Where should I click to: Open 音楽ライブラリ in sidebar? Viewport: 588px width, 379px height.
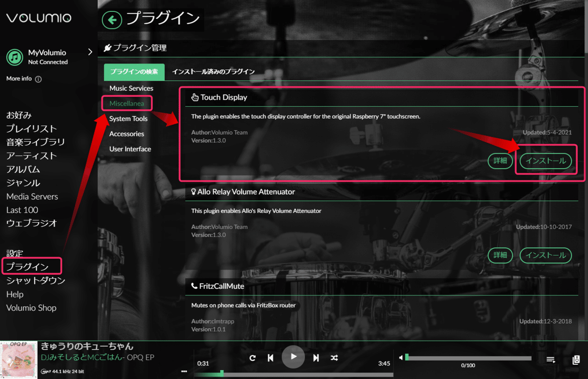click(x=35, y=142)
